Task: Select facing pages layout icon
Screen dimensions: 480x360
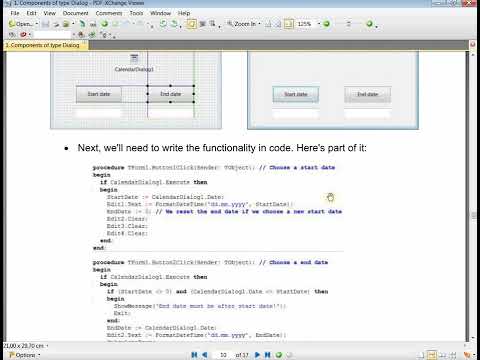Action: click(443, 355)
